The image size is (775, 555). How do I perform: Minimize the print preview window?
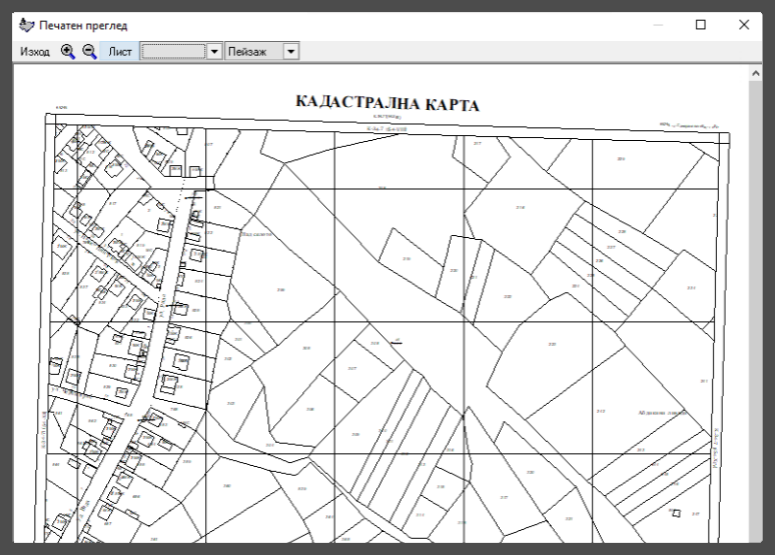(x=657, y=24)
